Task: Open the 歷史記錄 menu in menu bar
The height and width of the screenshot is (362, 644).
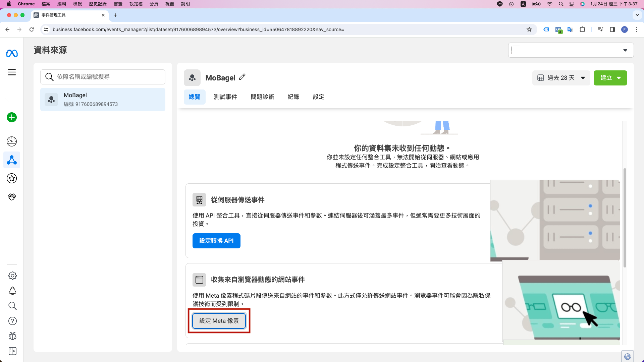Action: 98,4
